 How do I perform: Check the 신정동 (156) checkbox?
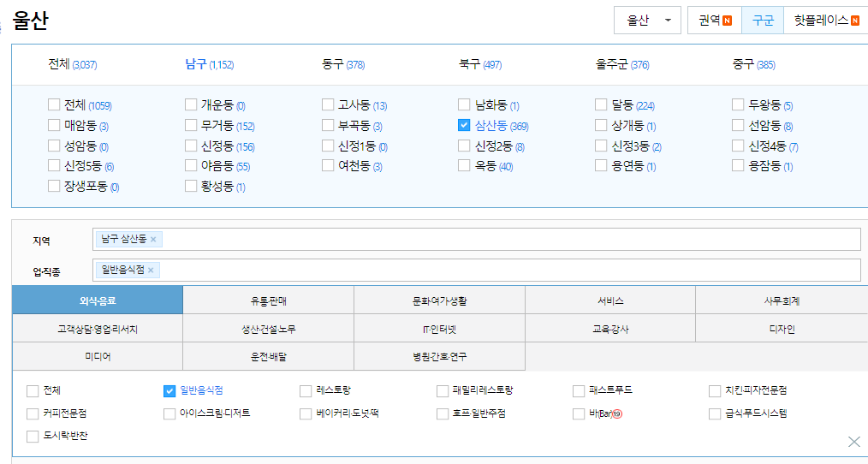(x=191, y=146)
